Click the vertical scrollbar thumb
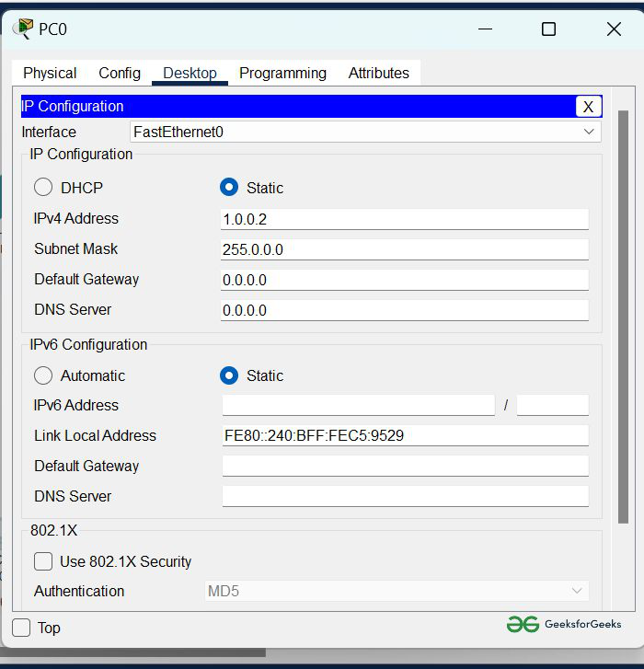This screenshot has height=669, width=644. pyautogui.click(x=623, y=317)
